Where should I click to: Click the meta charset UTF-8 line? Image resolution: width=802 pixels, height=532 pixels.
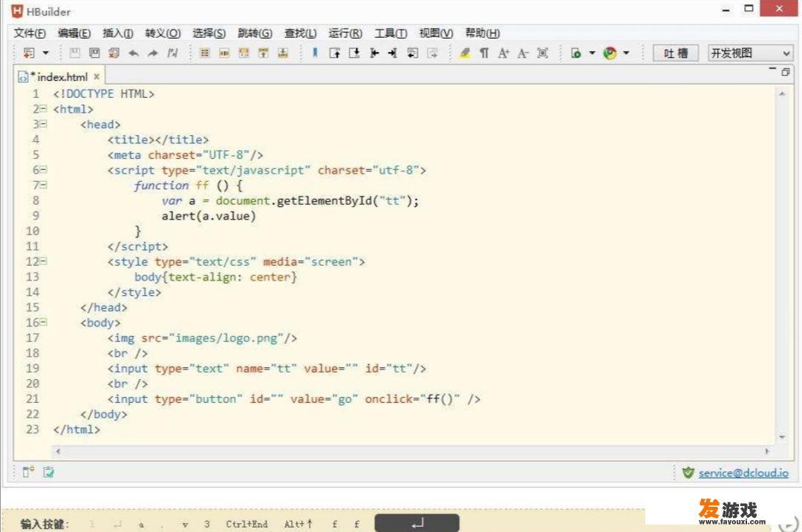pos(185,155)
